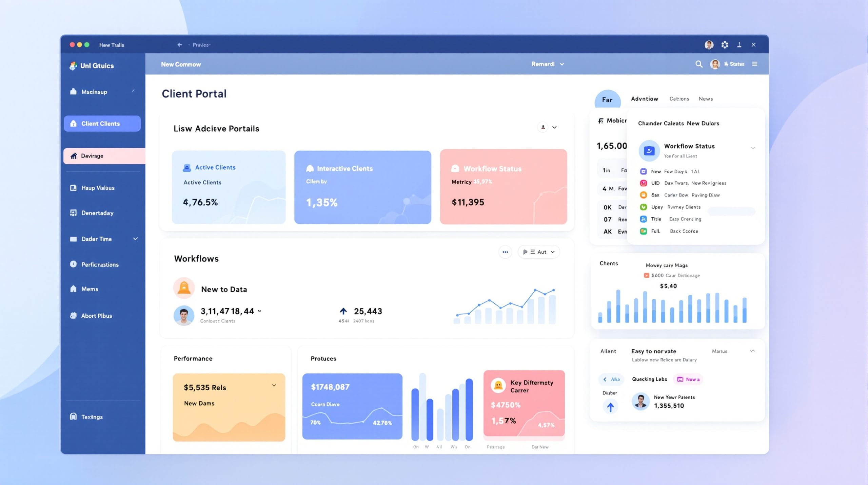This screenshot has width=868, height=485.
Task: Click the pink Workflow Status card icon
Action: pos(455,169)
